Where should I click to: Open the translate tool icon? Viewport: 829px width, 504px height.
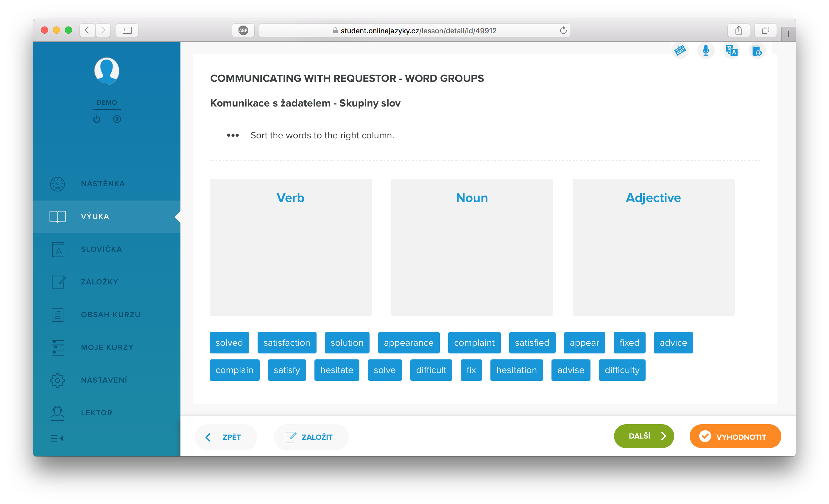coord(731,51)
